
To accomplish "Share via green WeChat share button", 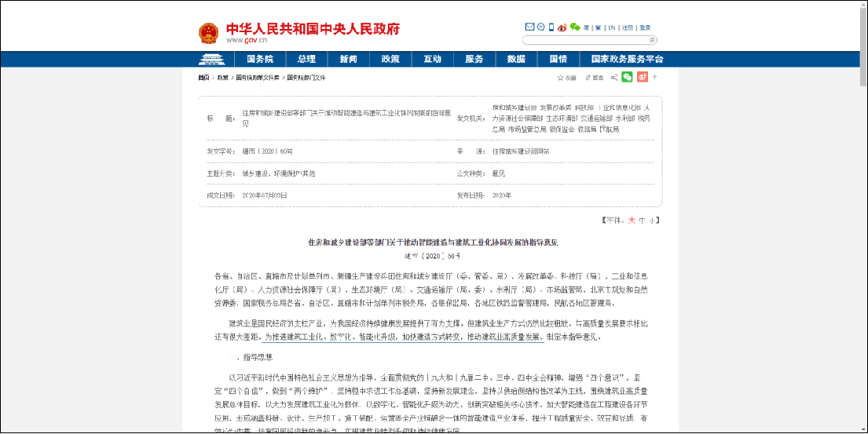I will (627, 77).
